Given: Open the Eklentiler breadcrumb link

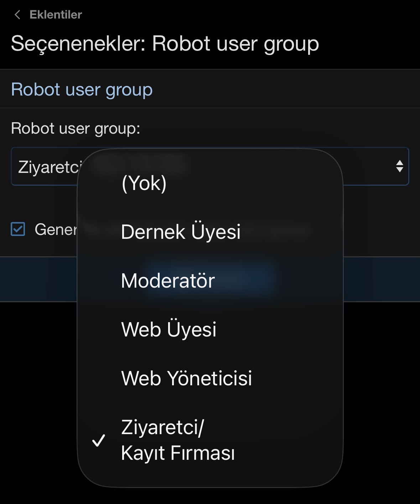Looking at the screenshot, I should pos(56,15).
